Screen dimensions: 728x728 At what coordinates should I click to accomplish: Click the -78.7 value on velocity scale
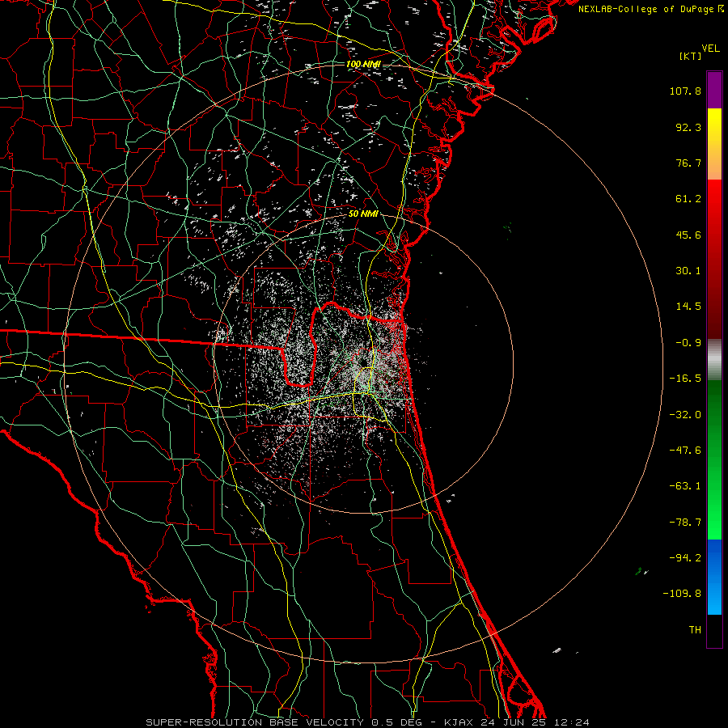pyautogui.click(x=685, y=523)
